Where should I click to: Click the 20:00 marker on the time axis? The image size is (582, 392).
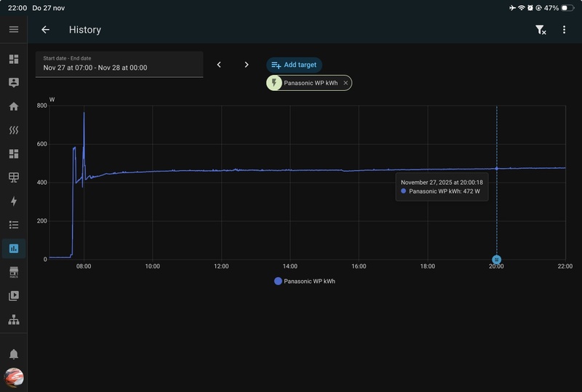coord(496,260)
